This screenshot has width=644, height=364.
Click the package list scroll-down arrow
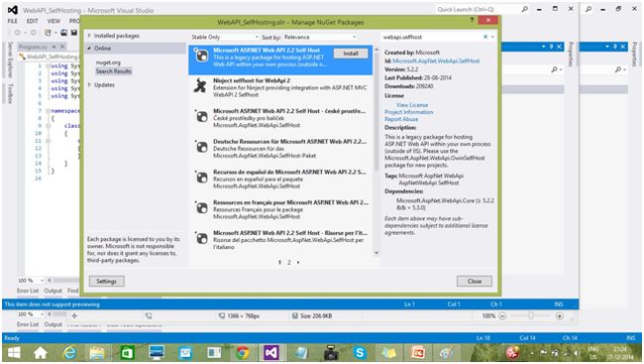[376, 253]
